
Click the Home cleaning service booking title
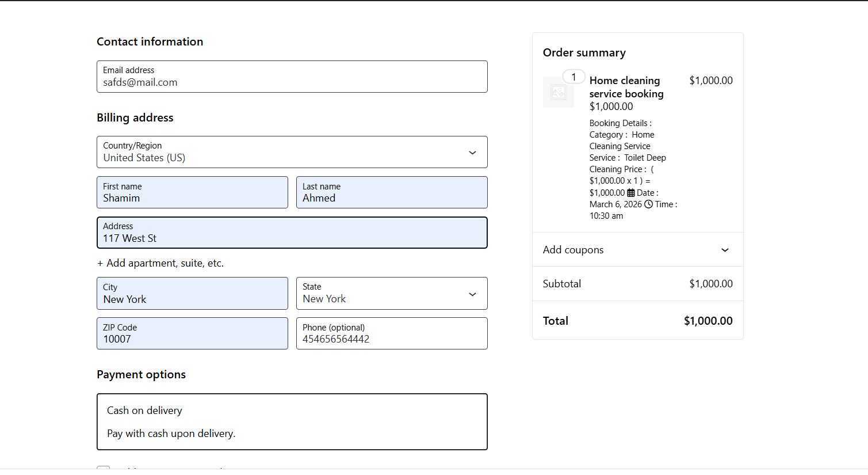click(x=626, y=87)
